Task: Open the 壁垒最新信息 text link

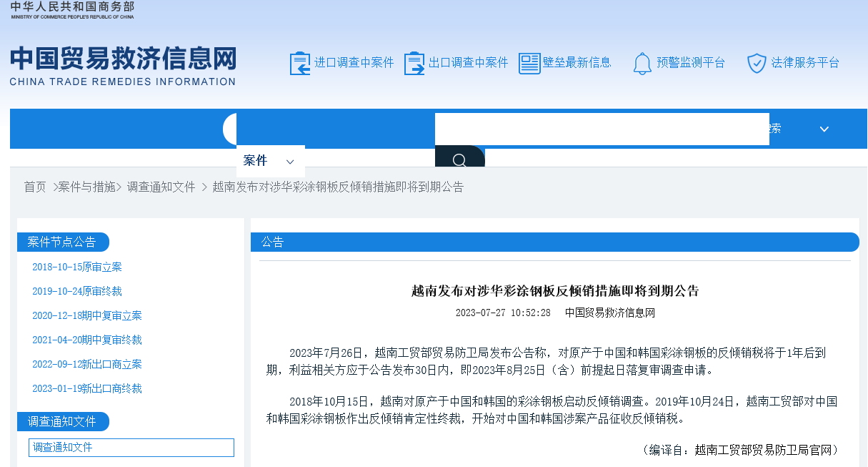Action: (577, 63)
